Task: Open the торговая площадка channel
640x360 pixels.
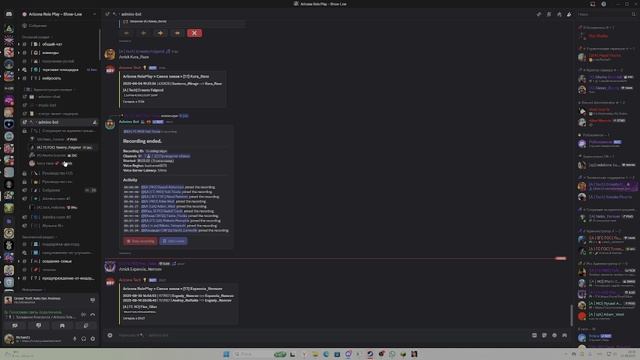Action: (59, 70)
